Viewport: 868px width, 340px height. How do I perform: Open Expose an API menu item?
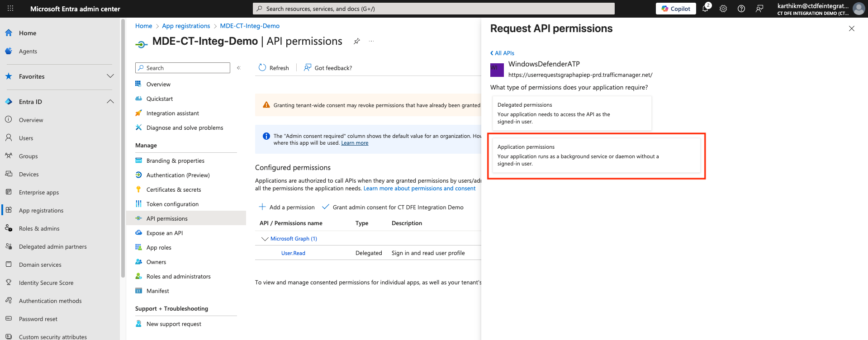pyautogui.click(x=164, y=233)
